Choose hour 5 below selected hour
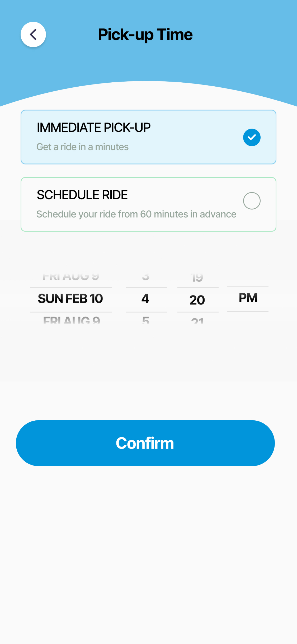This screenshot has width=297, height=644. tap(146, 320)
